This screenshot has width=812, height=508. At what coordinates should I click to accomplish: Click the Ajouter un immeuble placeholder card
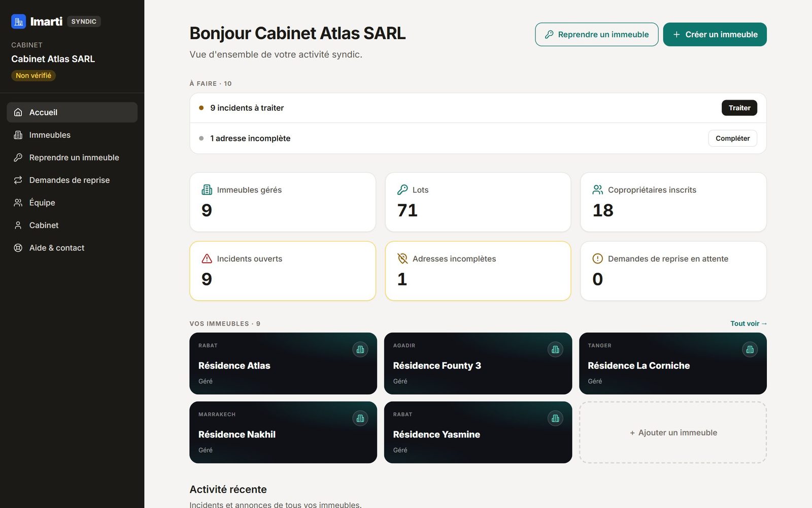click(x=673, y=432)
